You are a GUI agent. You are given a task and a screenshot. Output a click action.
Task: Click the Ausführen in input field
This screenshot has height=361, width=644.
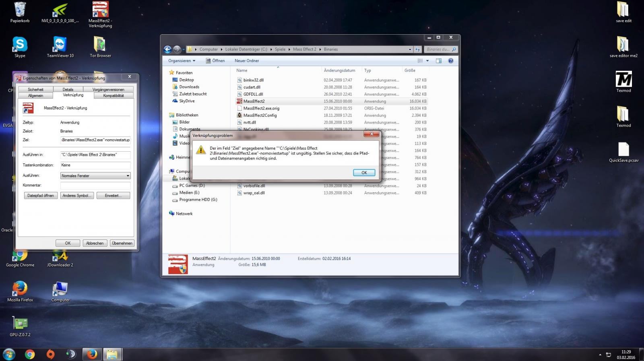tap(95, 155)
